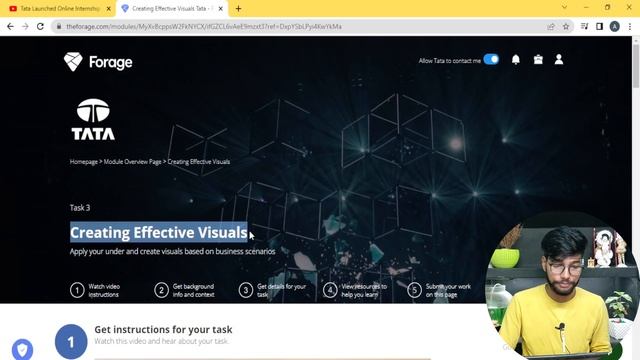Bookmark this page with the star icon

coord(566,27)
